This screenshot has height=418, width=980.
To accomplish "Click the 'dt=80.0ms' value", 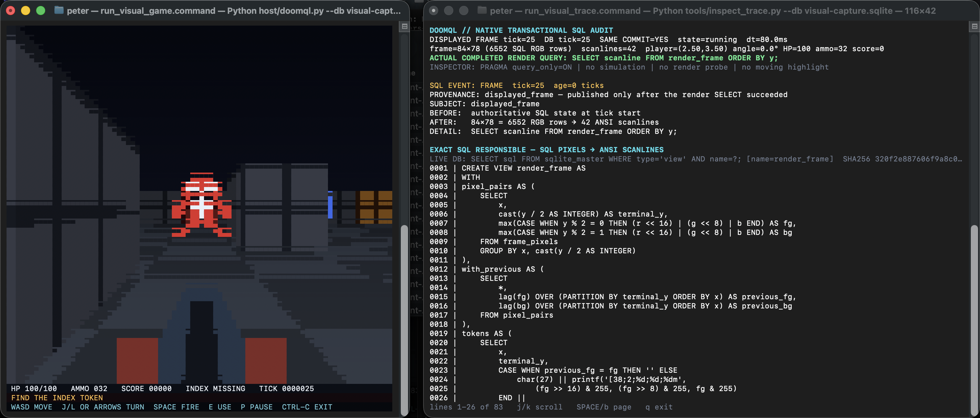I will (767, 40).
